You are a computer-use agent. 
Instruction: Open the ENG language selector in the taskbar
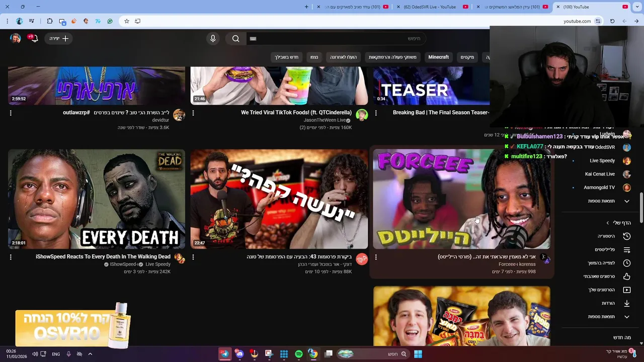pyautogui.click(x=56, y=354)
